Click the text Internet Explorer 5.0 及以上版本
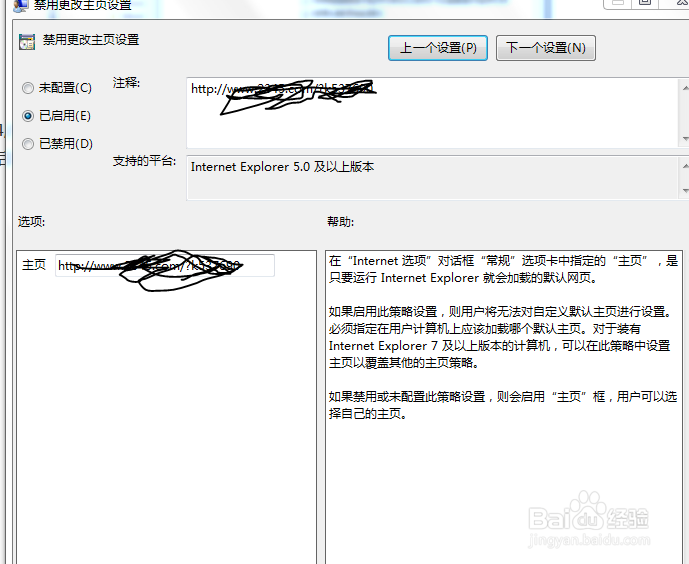Screen dimensions: 689x564 (x=282, y=167)
